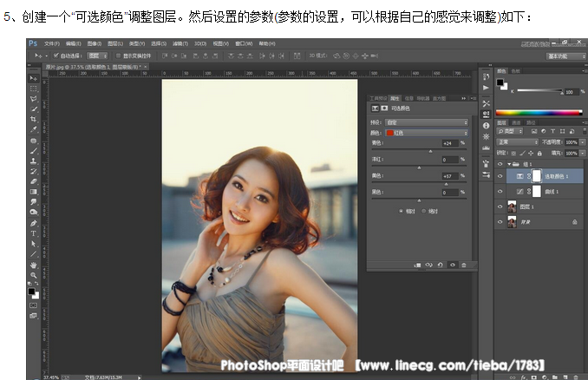Select the Line shape tool
Screen dimensions: 588x380
pos(33,254)
